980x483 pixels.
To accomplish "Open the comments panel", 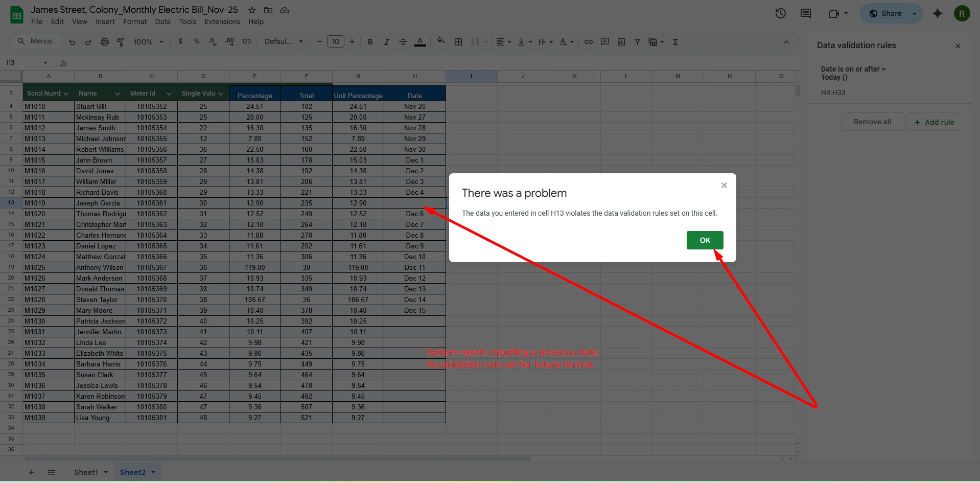I will point(806,13).
